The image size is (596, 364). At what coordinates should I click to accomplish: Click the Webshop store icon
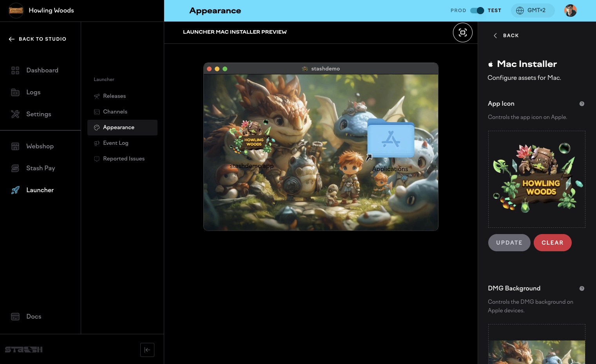[x=15, y=146]
